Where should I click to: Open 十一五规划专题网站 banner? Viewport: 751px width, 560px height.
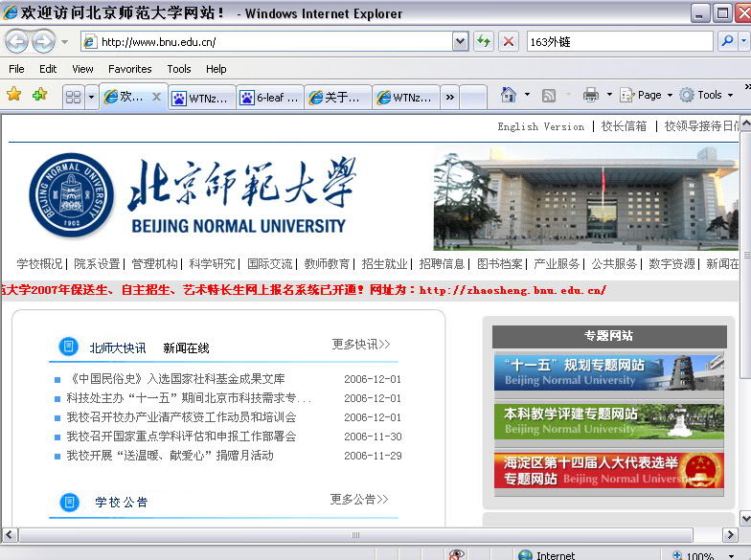point(609,371)
